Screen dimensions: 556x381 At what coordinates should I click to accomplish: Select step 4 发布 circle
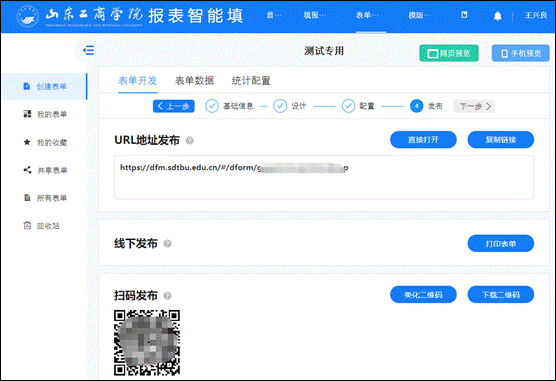pos(417,106)
